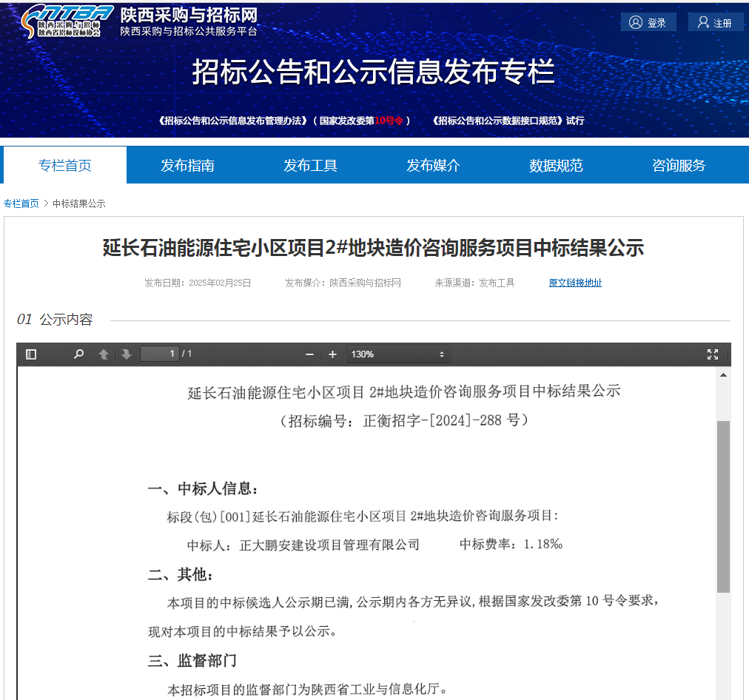
Task: Open the 原文链接地址 link
Action: tap(575, 283)
